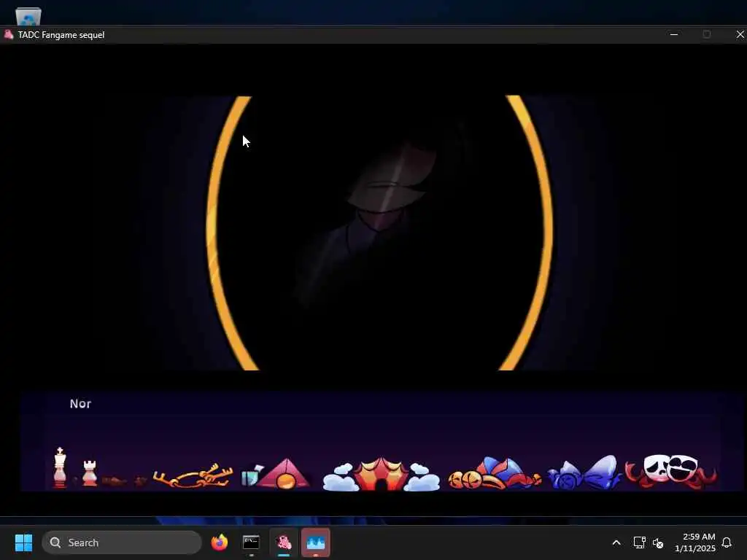The width and height of the screenshot is (747, 560).
Task: Open the terminal app in taskbar
Action: tap(251, 542)
